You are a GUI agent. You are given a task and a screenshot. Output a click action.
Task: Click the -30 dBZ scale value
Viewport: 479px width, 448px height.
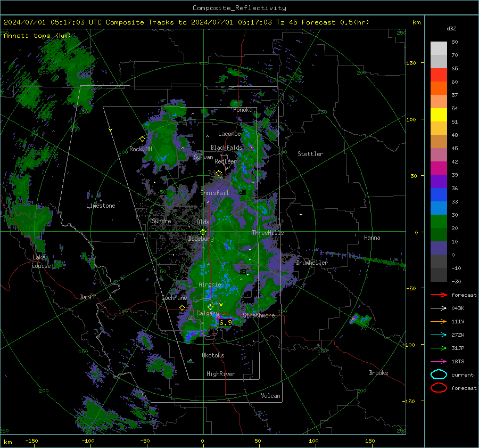tap(456, 281)
